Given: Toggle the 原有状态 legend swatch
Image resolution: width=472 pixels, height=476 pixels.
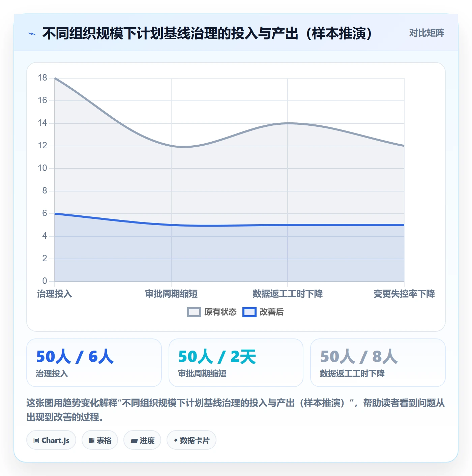Looking at the screenshot, I should (x=194, y=312).
